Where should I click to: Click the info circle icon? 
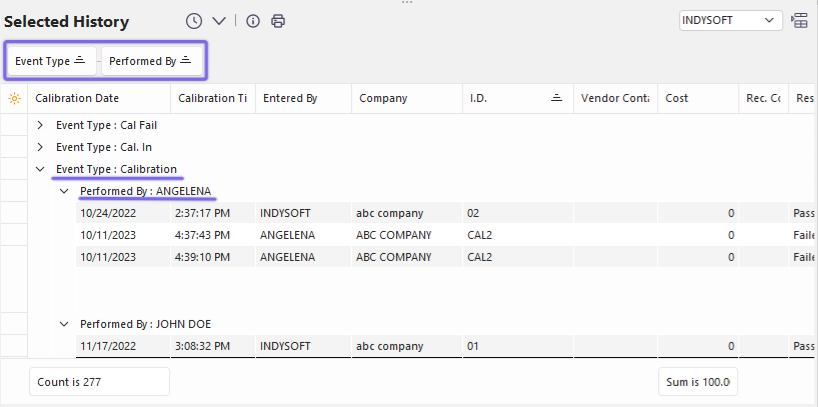pyautogui.click(x=253, y=21)
